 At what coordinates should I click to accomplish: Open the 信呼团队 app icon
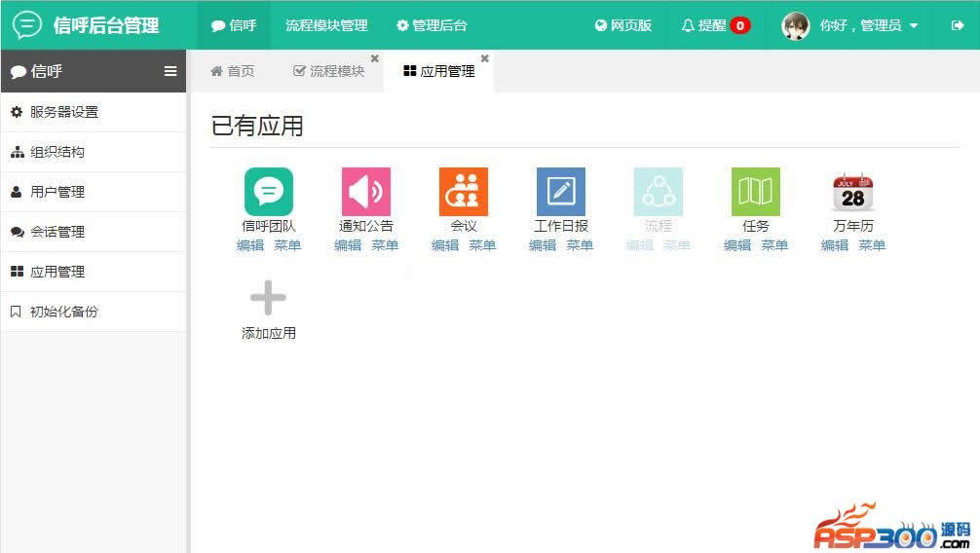(x=269, y=191)
